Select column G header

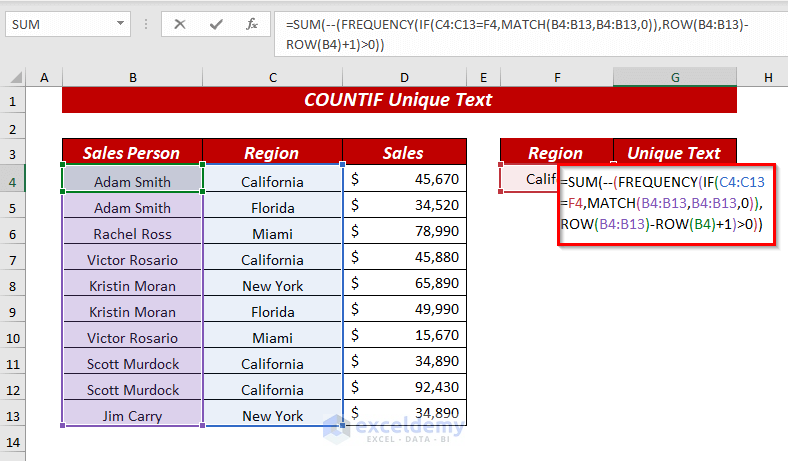pyautogui.click(x=675, y=78)
